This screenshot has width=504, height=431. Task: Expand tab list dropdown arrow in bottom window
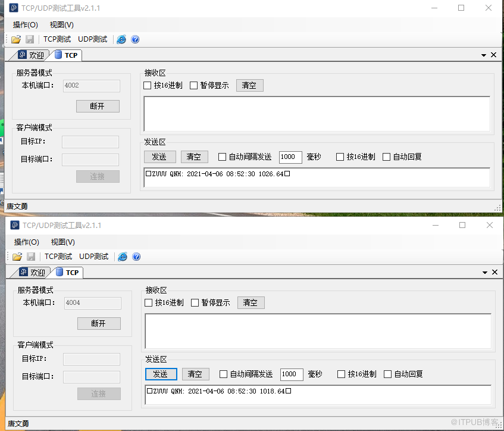coord(485,272)
